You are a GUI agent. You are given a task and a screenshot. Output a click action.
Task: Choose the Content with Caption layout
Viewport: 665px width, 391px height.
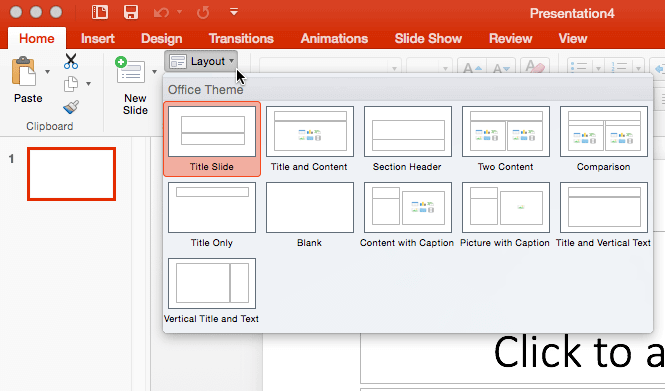pyautogui.click(x=408, y=215)
